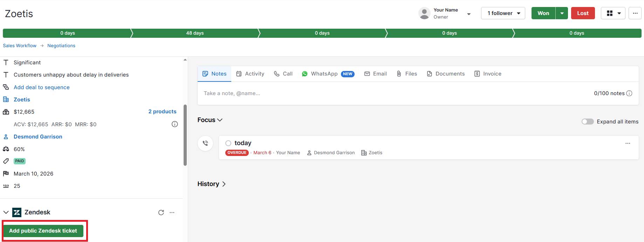Image resolution: width=644 pixels, height=242 pixels.
Task: Click the OVERDUE badge
Action: coord(237,153)
